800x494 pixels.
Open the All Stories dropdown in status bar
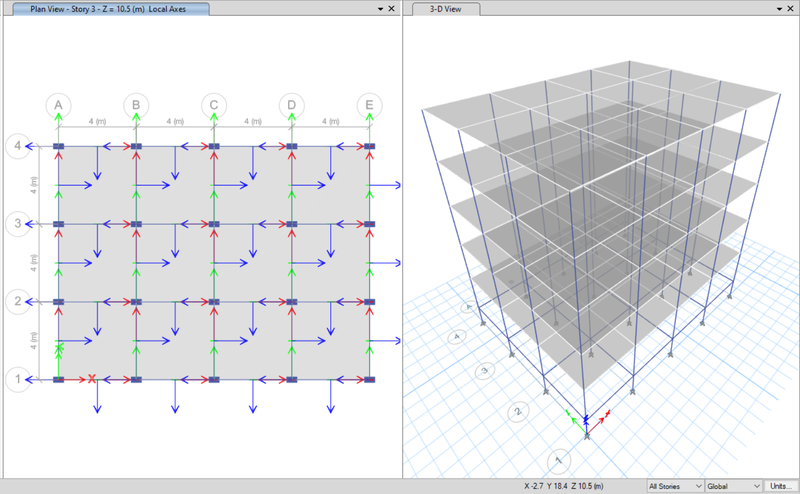[x=675, y=486]
